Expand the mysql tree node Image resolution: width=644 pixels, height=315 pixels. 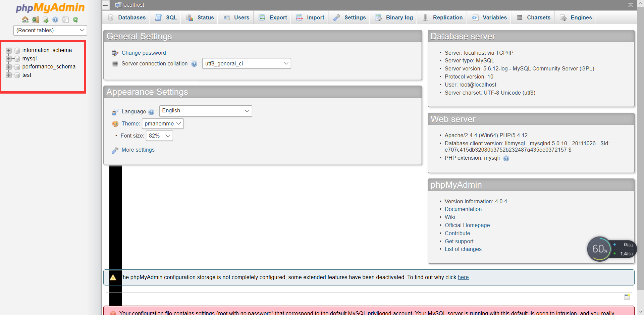pyautogui.click(x=9, y=59)
